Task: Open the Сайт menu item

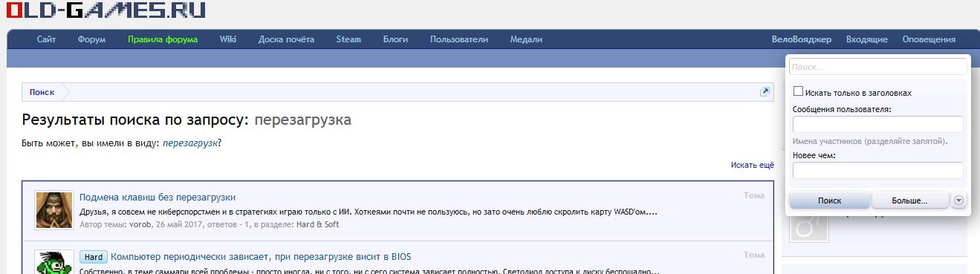Action: click(47, 39)
